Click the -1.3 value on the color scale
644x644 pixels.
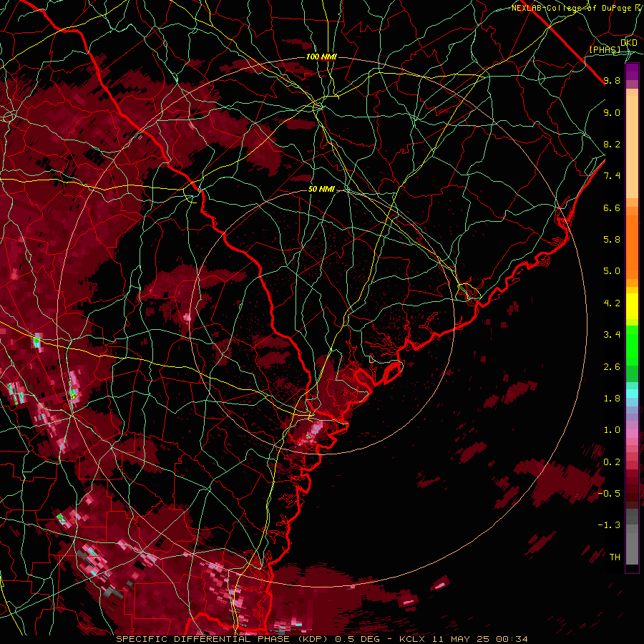(x=609, y=525)
